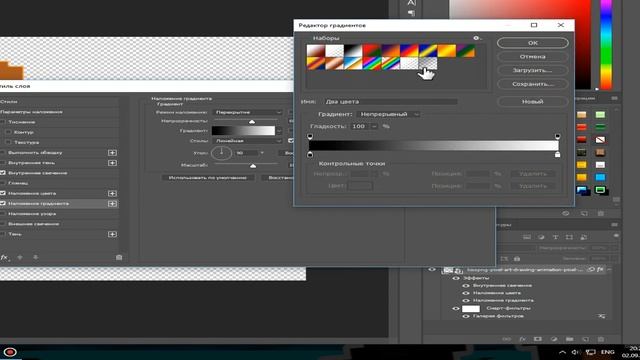Click plus icon beside Внутренняя тень
Screen dimensions: 640x360
point(112,163)
